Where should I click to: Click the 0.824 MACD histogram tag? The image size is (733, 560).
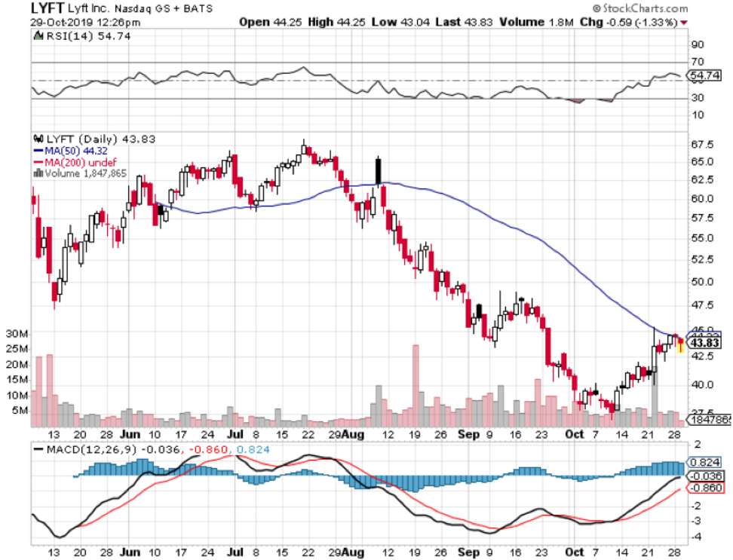pos(707,462)
